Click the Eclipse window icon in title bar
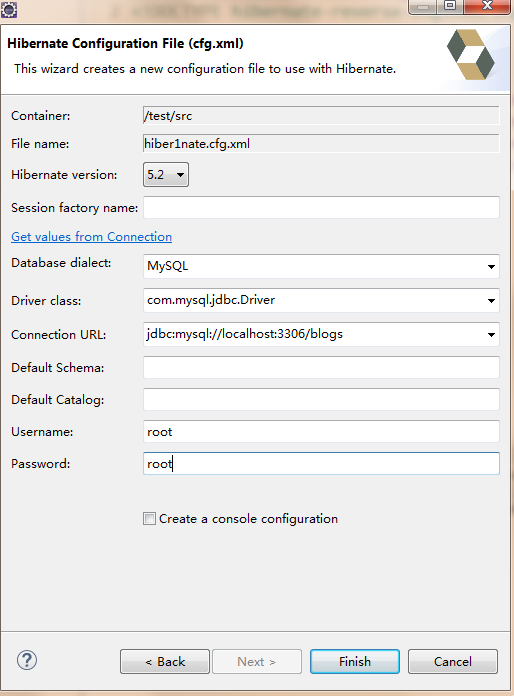 point(9,8)
